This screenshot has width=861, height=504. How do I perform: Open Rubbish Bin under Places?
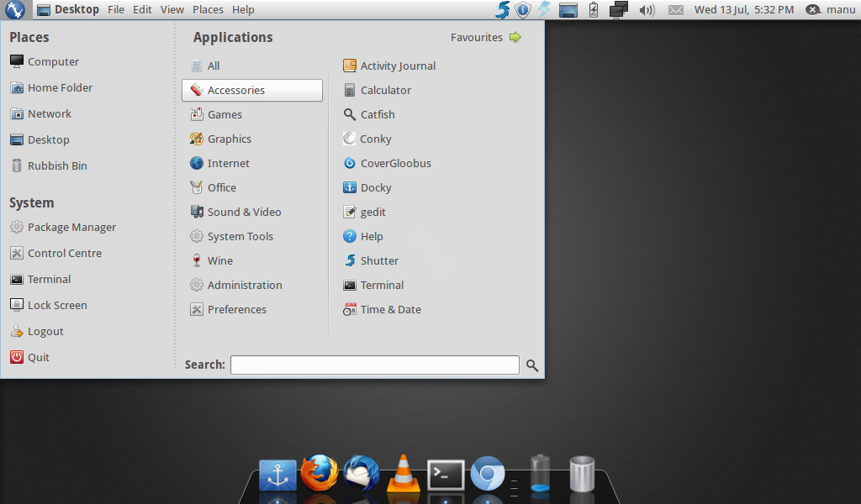pyautogui.click(x=48, y=165)
